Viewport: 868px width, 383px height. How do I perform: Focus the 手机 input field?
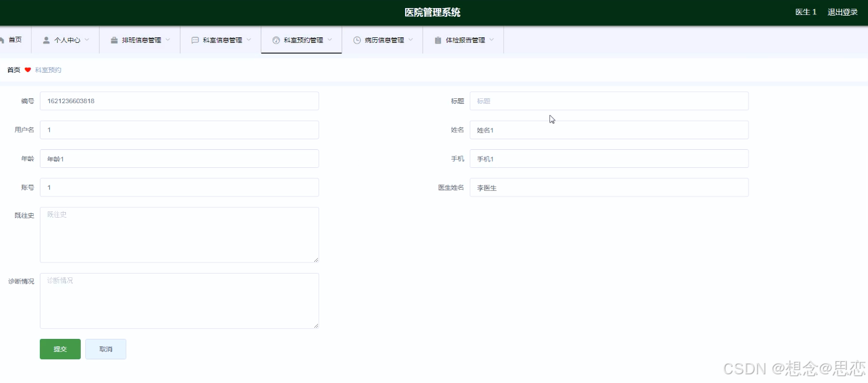609,159
